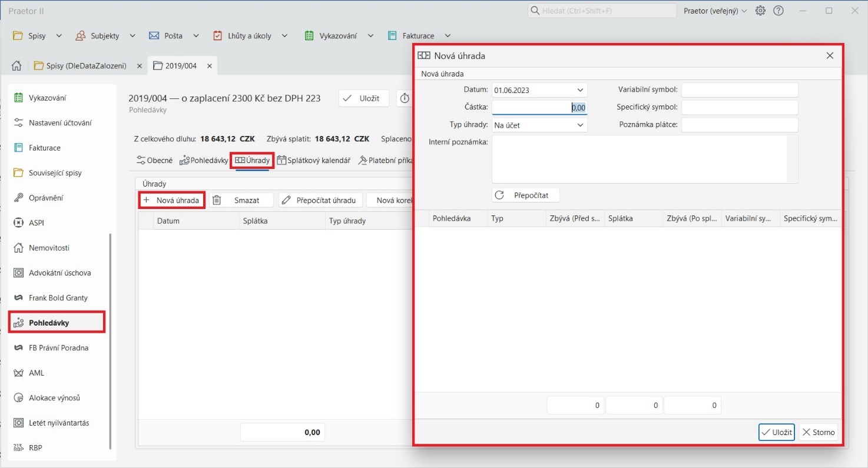Click the home icon tab
The height and width of the screenshot is (468, 868).
[16, 66]
